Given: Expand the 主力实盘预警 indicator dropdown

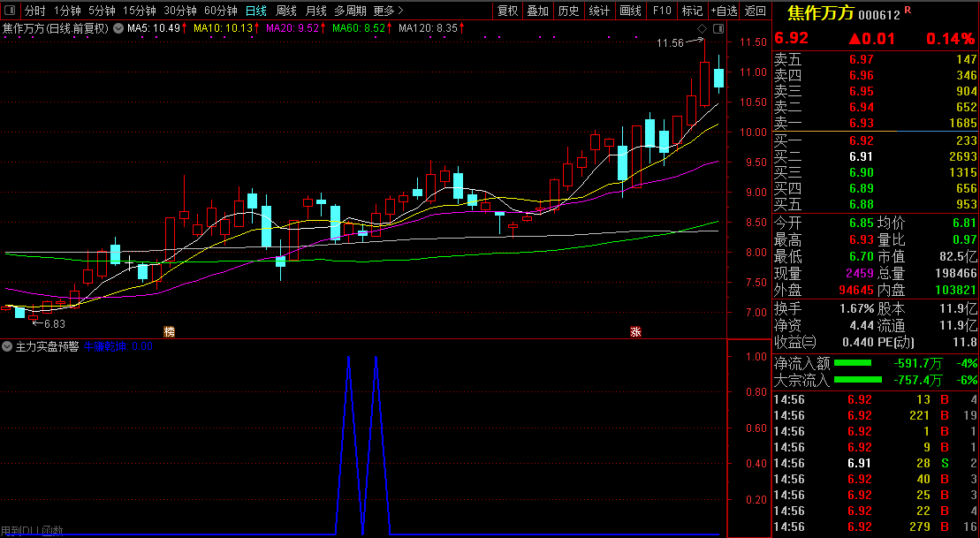Looking at the screenshot, I should point(8,346).
